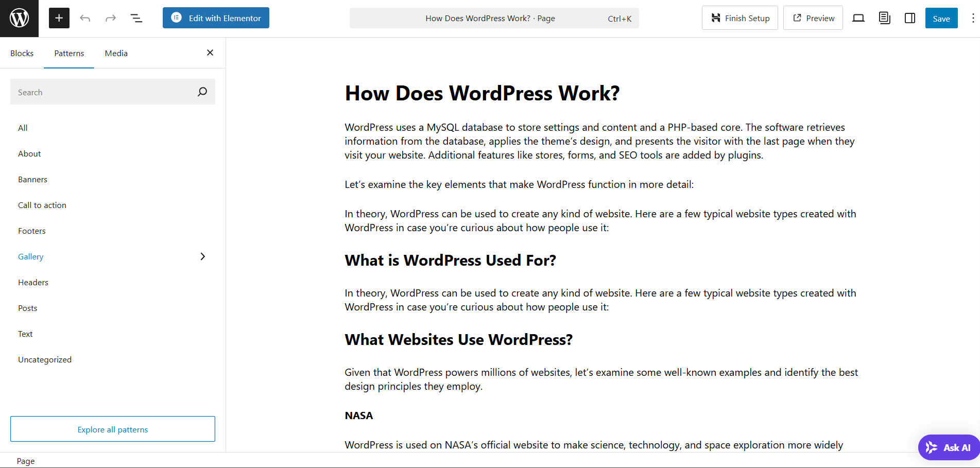Image resolution: width=980 pixels, height=468 pixels.
Task: Switch to the Patterns tab
Action: click(69, 53)
